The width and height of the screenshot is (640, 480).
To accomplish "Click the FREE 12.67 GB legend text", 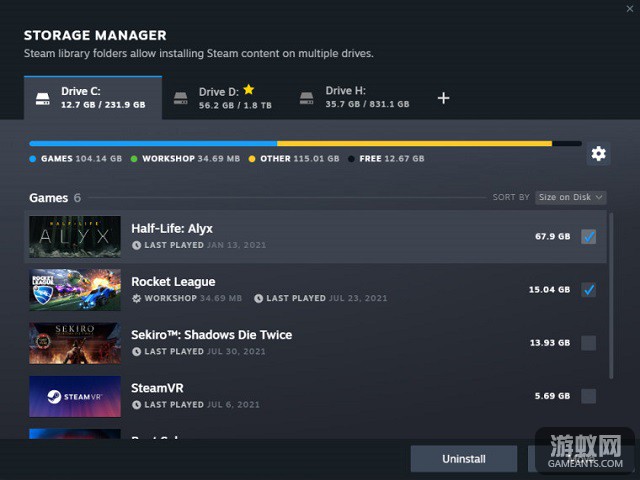I will pos(392,159).
